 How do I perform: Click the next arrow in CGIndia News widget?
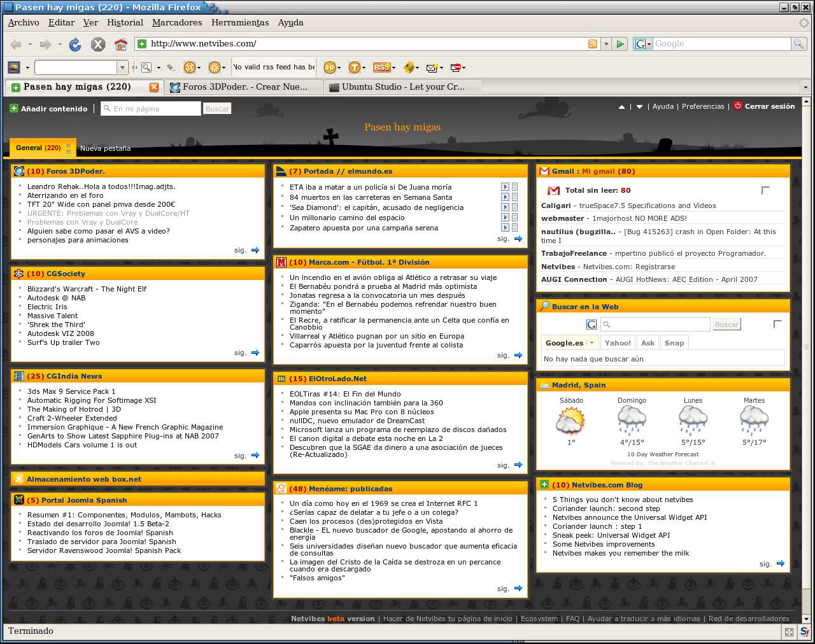(x=255, y=456)
